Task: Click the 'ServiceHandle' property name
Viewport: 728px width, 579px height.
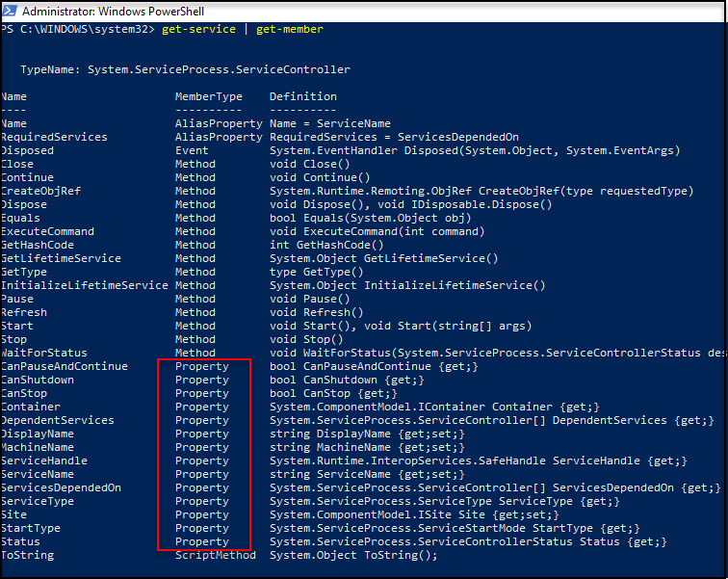Action: (x=44, y=461)
